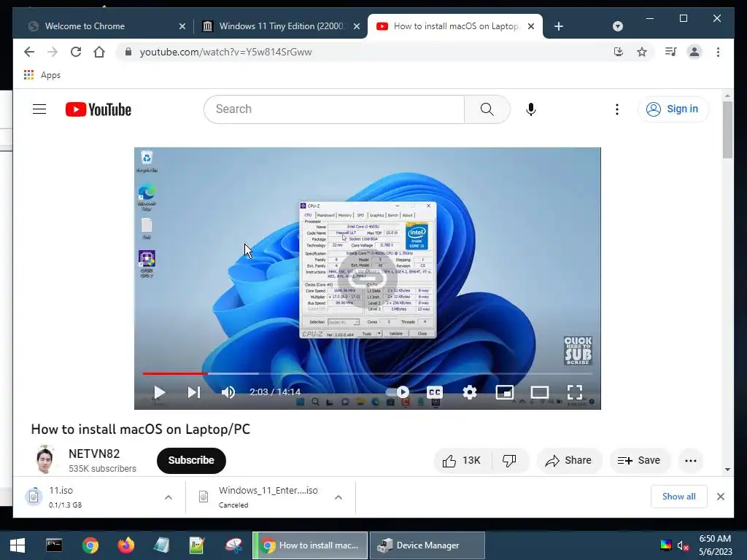
Task: Expand options for 11.iso download
Action: coord(169,497)
